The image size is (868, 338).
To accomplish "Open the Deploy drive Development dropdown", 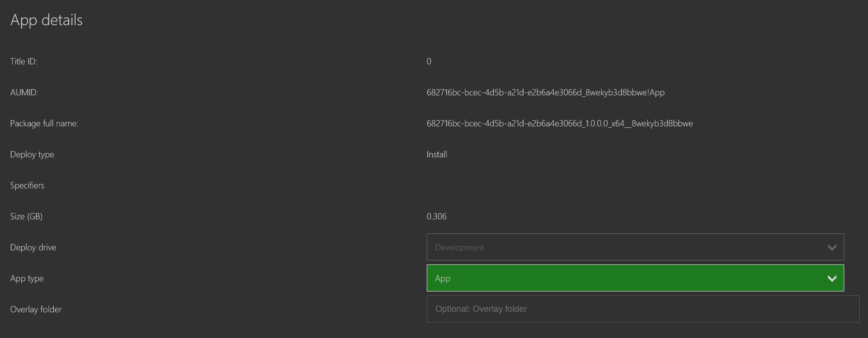I will [x=635, y=247].
